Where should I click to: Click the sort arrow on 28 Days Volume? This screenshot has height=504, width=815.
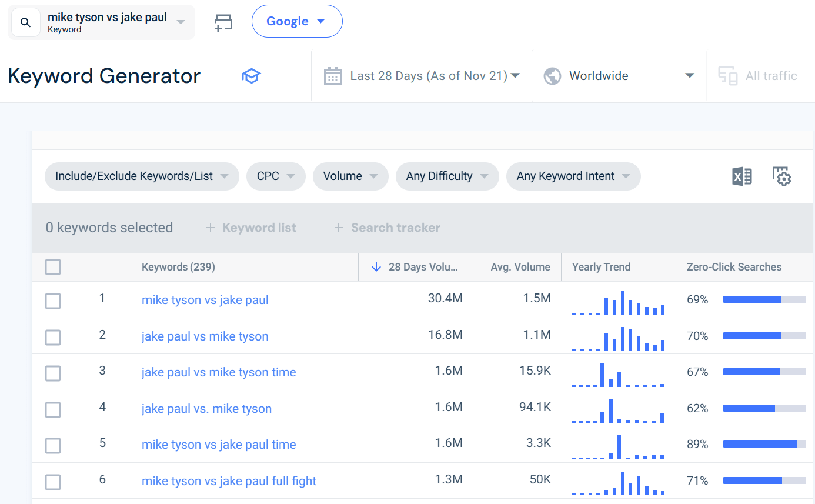[x=376, y=266]
